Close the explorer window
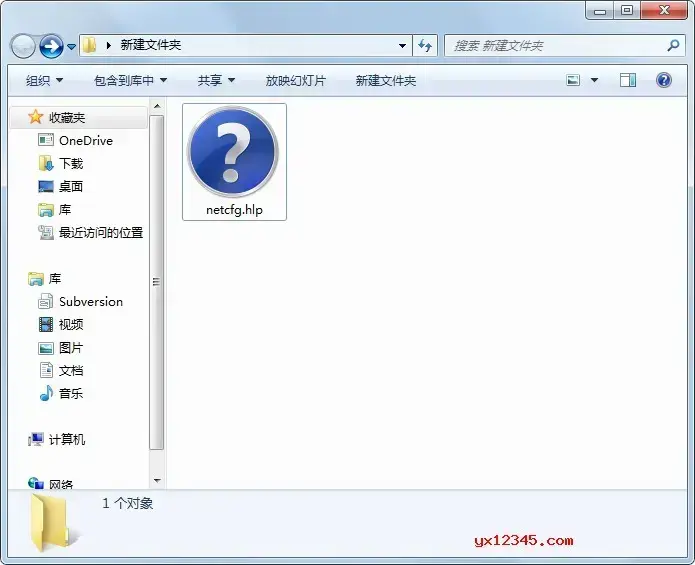 664,10
